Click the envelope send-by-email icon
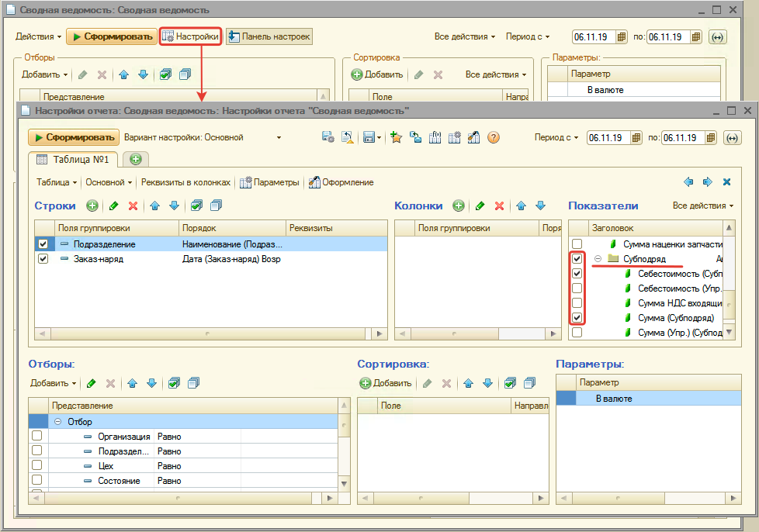 415,137
